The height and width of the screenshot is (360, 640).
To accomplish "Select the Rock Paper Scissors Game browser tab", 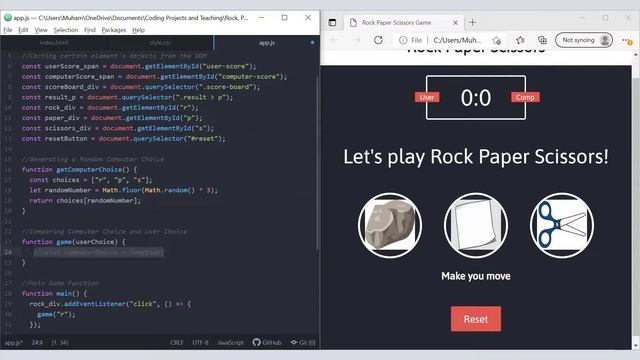I will coord(404,23).
